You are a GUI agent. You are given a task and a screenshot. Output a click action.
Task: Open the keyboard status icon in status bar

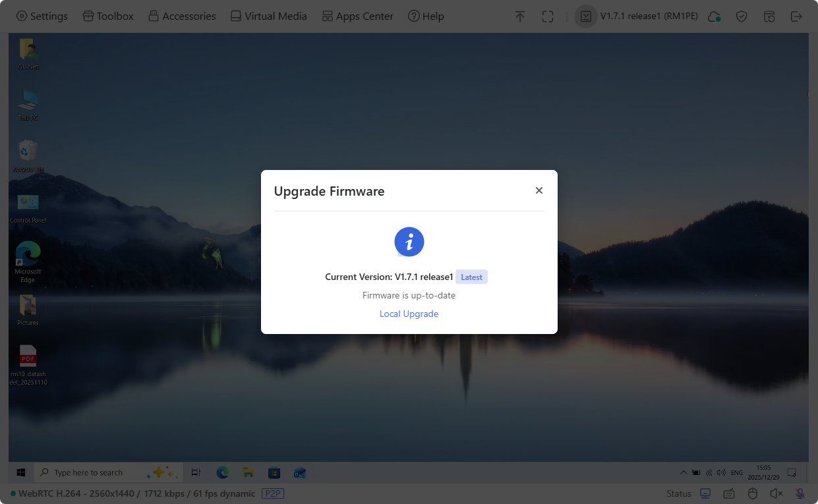[x=729, y=493]
